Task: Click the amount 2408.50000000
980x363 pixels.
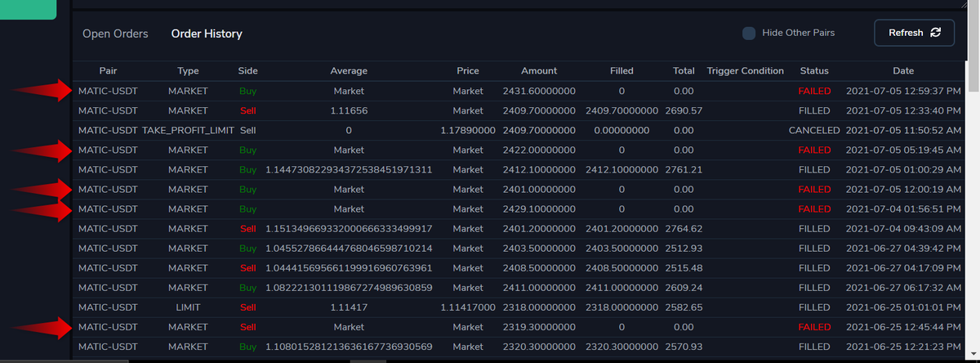Action: [540, 267]
